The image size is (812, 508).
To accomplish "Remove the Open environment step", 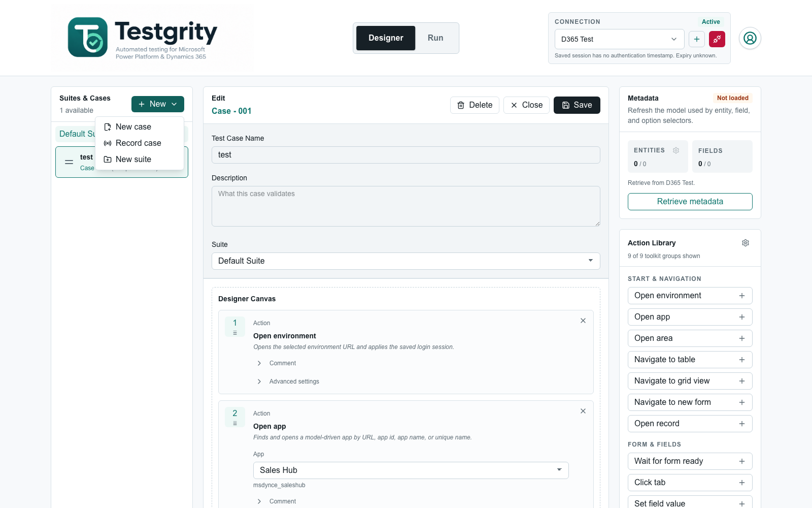I will 583,321.
